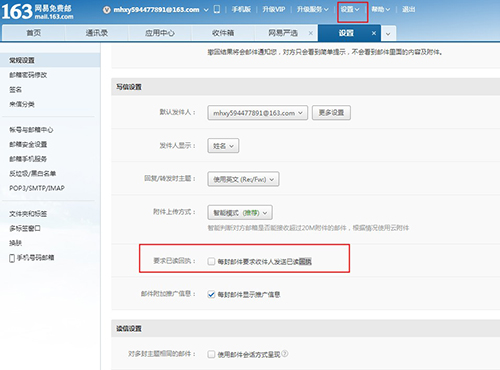Open 多标签窗口 in the sidebar
Viewport: 500px width, 370px height.
[25, 228]
